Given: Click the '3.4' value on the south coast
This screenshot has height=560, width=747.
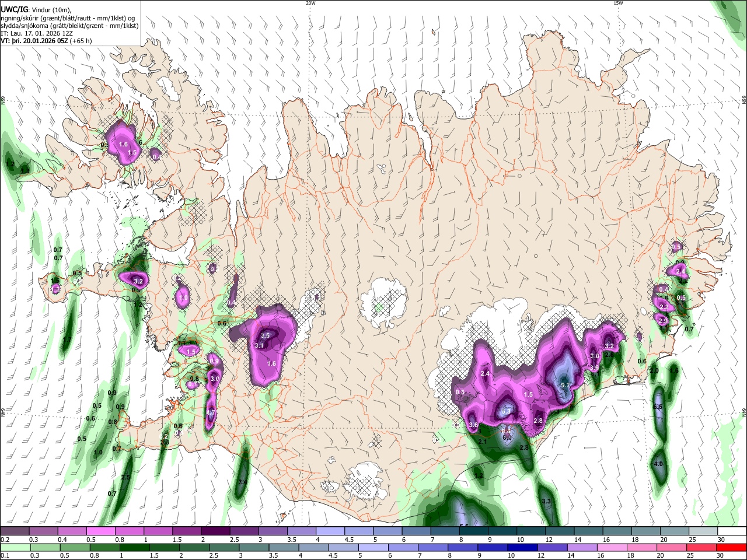Looking at the screenshot, I should pos(243,482).
